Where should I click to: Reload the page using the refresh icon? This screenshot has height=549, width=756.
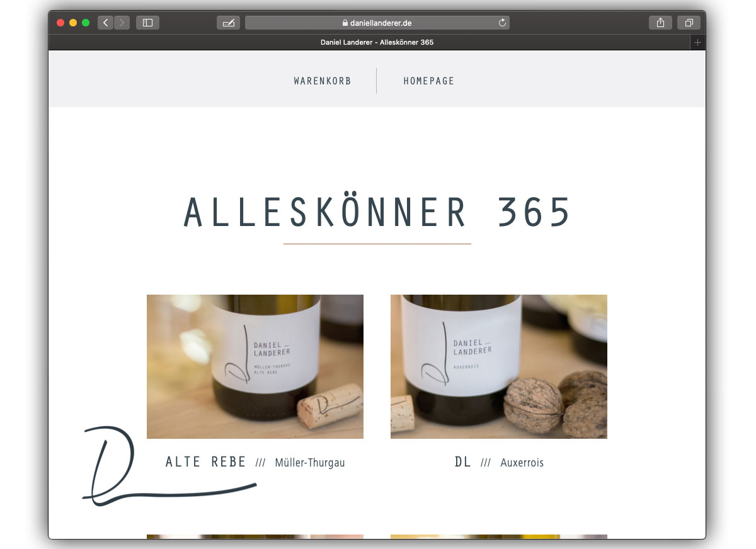pos(502,23)
